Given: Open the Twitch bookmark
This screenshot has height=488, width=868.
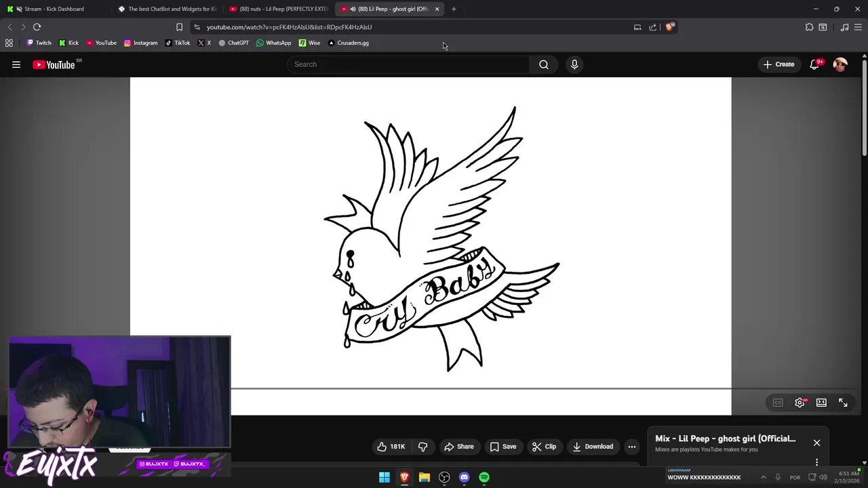Looking at the screenshot, I should tap(39, 43).
